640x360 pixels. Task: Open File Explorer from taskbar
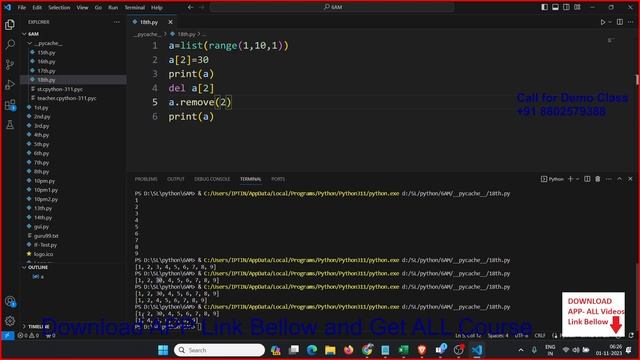pyautogui.click(x=330, y=350)
